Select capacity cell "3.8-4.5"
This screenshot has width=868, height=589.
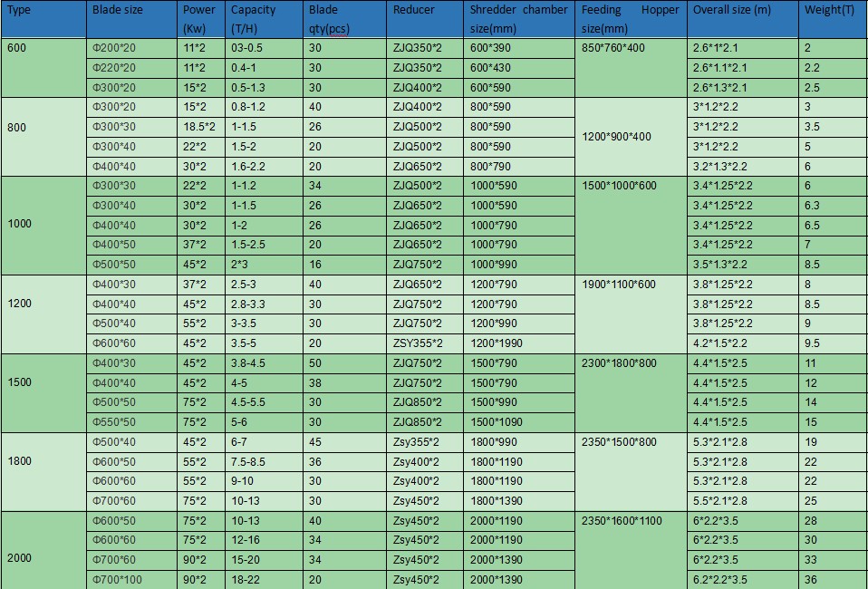pos(264,363)
